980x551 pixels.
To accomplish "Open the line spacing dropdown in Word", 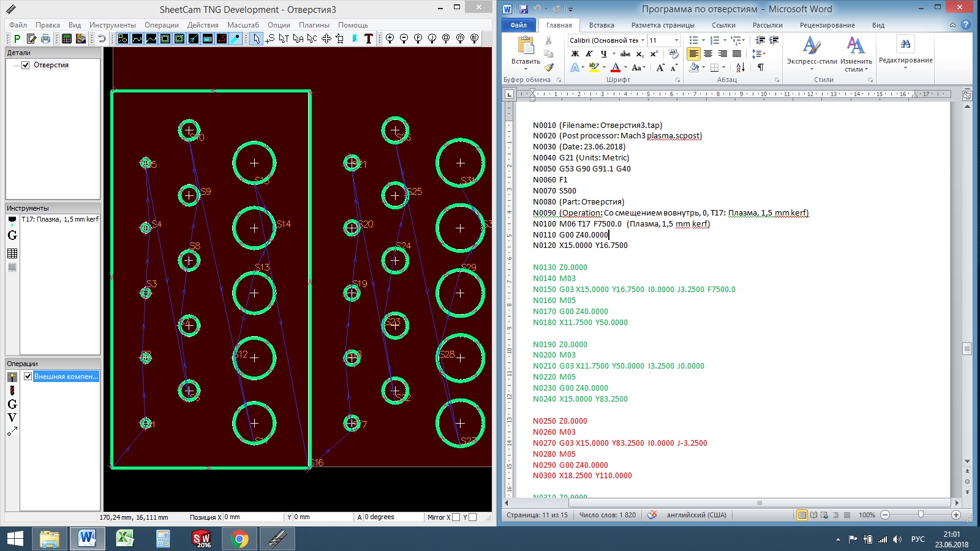I will (x=760, y=54).
